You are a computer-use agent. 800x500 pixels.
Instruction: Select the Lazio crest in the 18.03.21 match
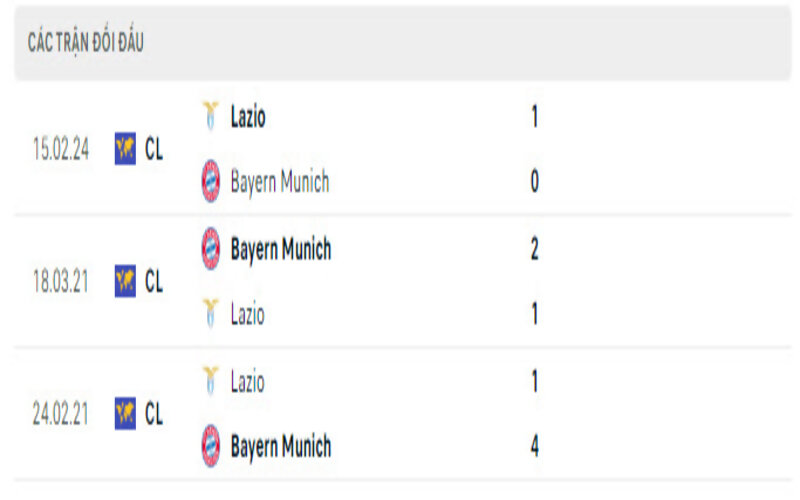click(x=210, y=314)
